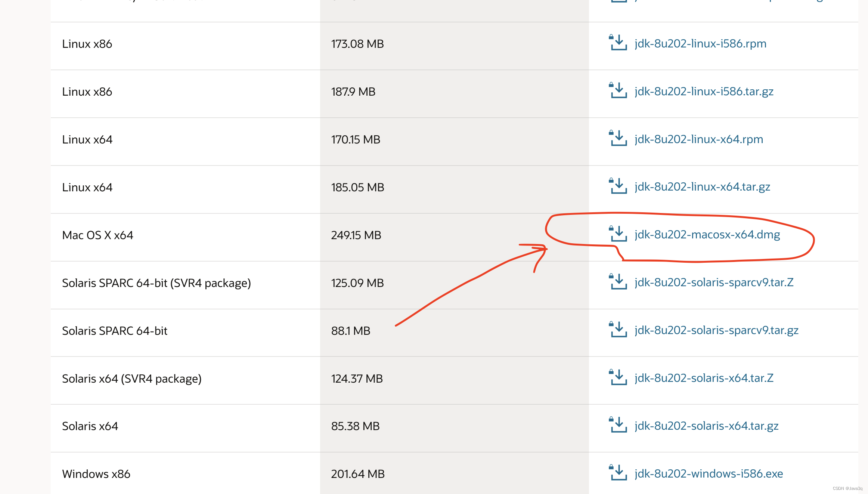This screenshot has width=868, height=494.
Task: Click the Mac OS X x64 row label
Action: click(97, 235)
